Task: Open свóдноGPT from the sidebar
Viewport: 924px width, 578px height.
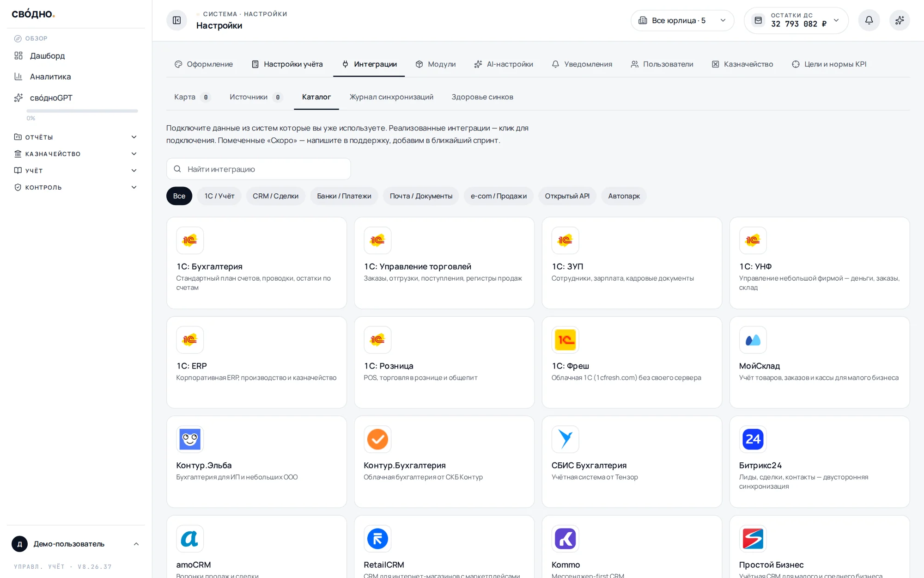Action: click(x=76, y=98)
